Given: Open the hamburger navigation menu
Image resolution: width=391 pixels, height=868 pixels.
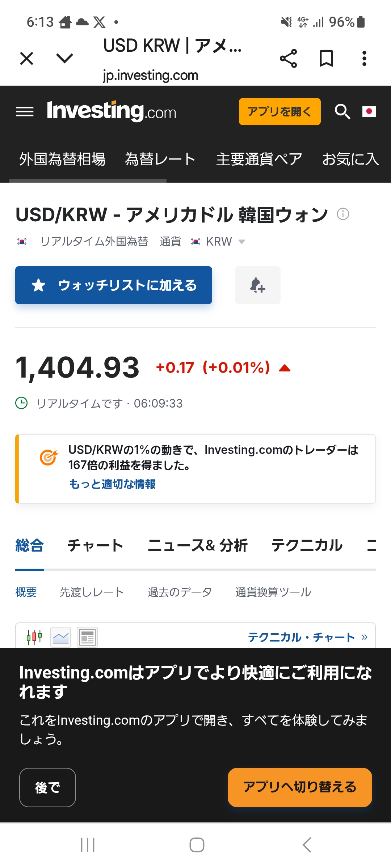Looking at the screenshot, I should 25,111.
